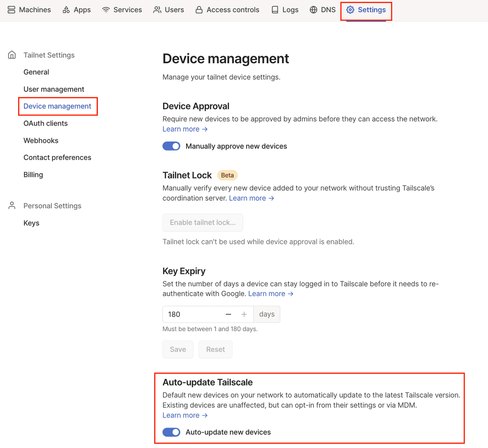The image size is (488, 448).
Task: Open Logs via the document icon
Action: pyautogui.click(x=275, y=9)
